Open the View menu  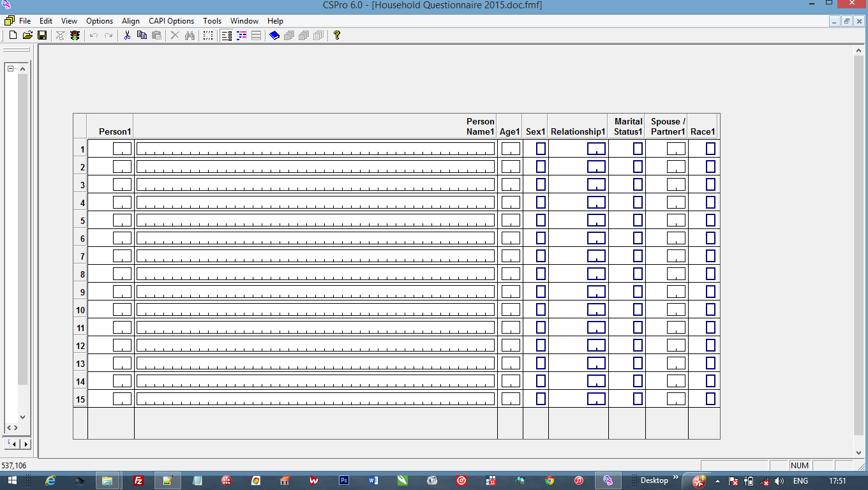(69, 21)
